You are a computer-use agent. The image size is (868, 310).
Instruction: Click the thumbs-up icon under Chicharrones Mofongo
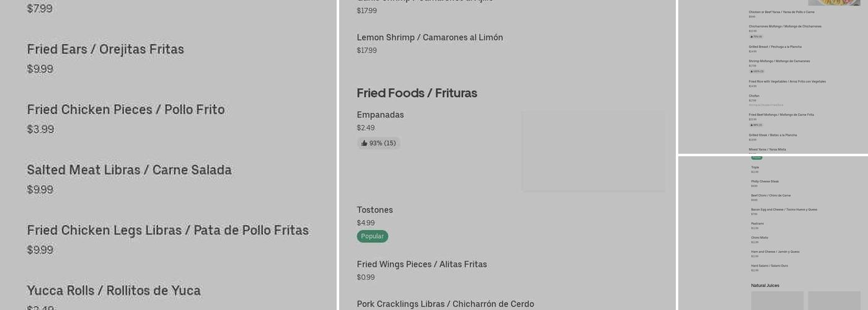(751, 37)
